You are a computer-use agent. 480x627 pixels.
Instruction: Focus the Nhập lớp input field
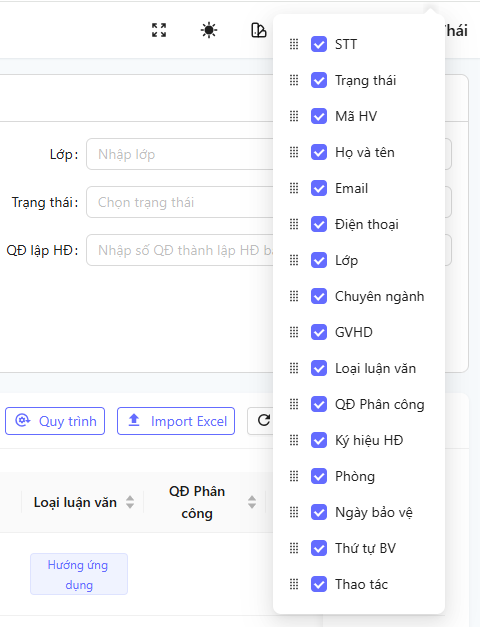[x=180, y=154]
